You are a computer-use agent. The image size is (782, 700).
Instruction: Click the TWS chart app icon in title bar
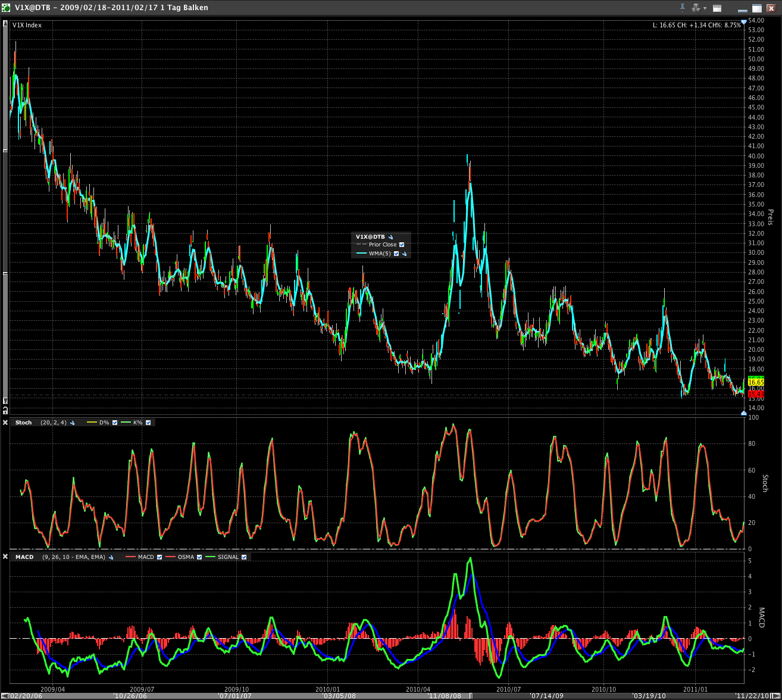pos(5,8)
